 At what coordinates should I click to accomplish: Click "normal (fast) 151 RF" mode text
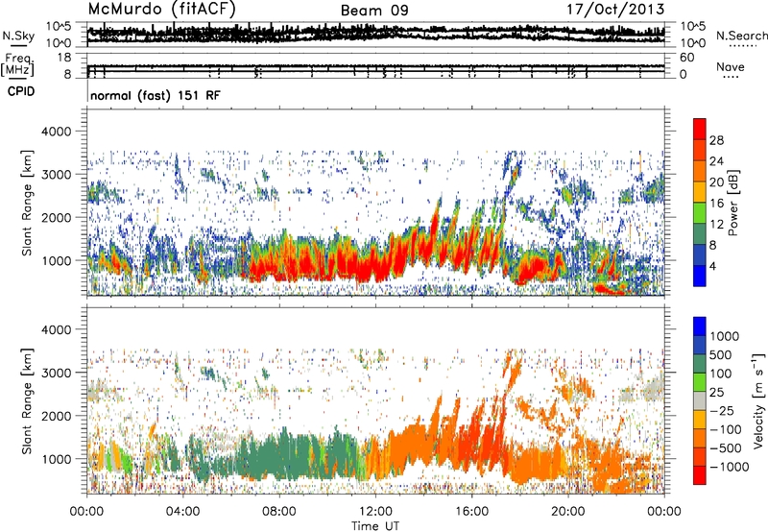156,95
